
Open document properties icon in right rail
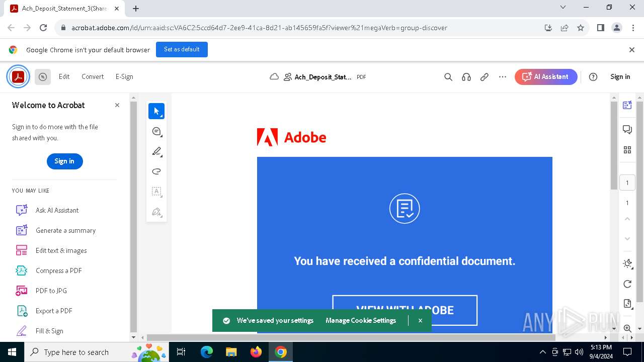coord(627,304)
